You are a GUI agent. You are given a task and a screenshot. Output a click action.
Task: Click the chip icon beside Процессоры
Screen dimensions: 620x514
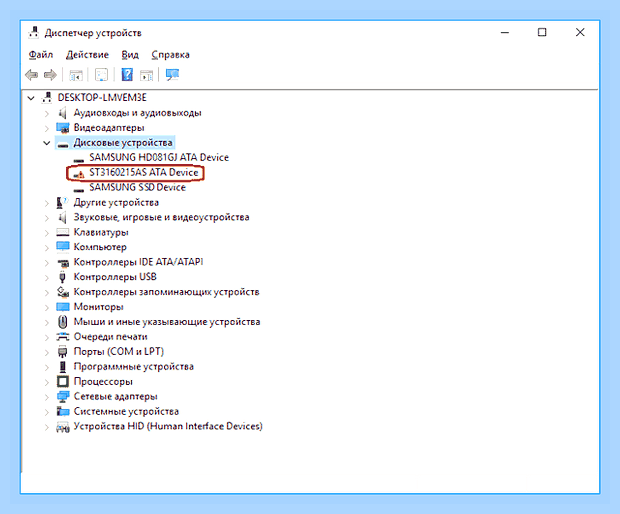pos(62,382)
